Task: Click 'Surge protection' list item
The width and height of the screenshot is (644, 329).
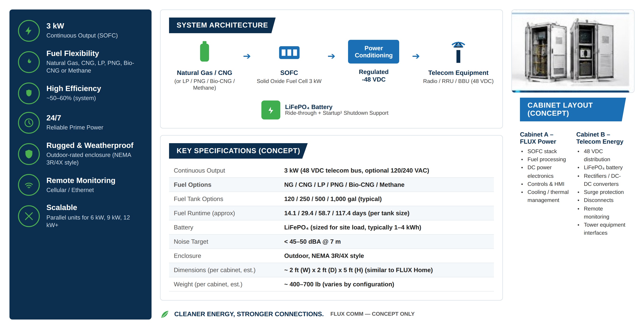Action: click(x=604, y=192)
